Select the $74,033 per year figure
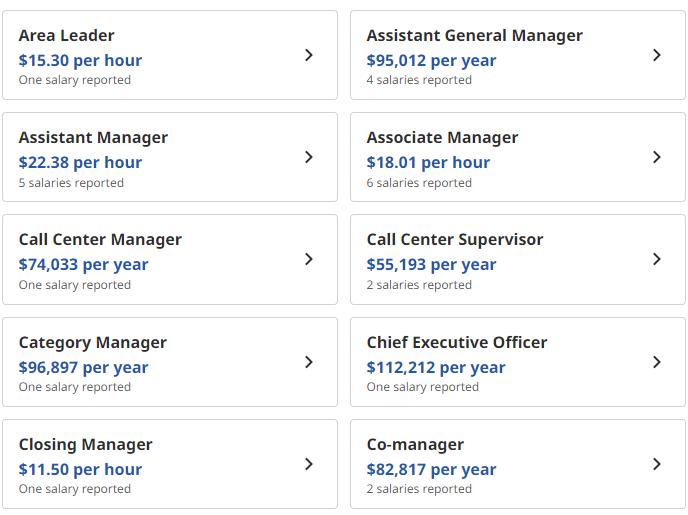The image size is (688, 515). pos(83,265)
